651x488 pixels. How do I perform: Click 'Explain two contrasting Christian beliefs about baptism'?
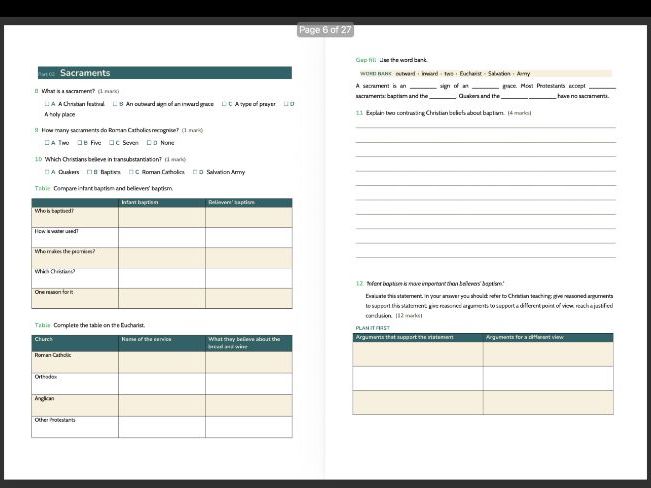pyautogui.click(x=435, y=113)
